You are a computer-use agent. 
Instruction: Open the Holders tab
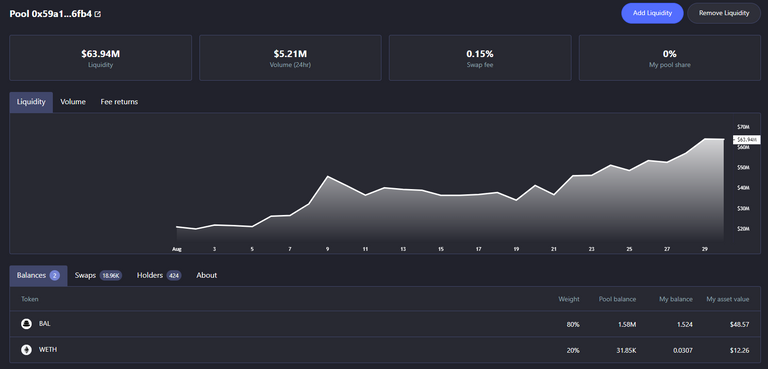coord(159,275)
